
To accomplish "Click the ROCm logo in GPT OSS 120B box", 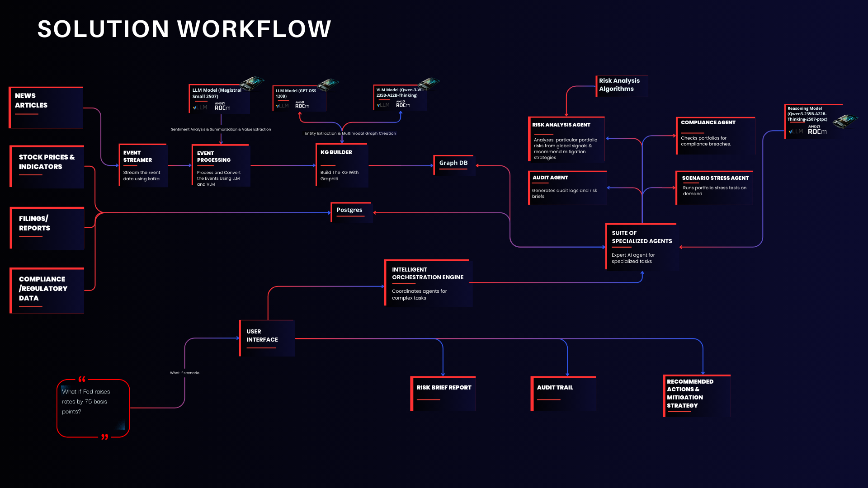I will click(x=302, y=105).
